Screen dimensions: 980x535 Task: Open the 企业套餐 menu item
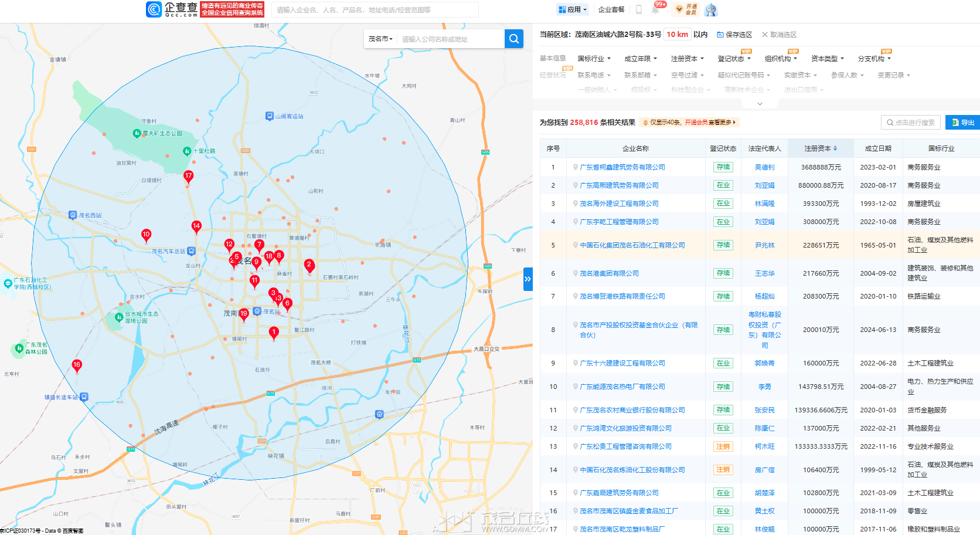click(x=611, y=9)
